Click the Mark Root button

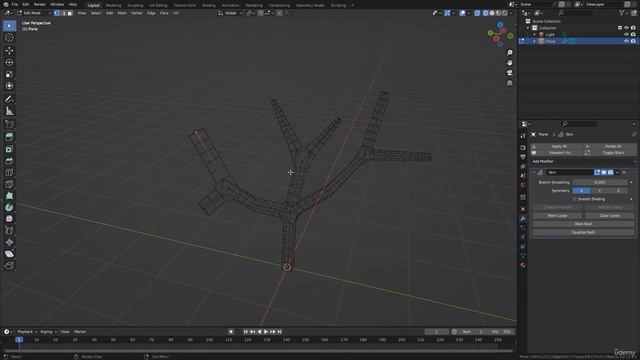click(583, 224)
